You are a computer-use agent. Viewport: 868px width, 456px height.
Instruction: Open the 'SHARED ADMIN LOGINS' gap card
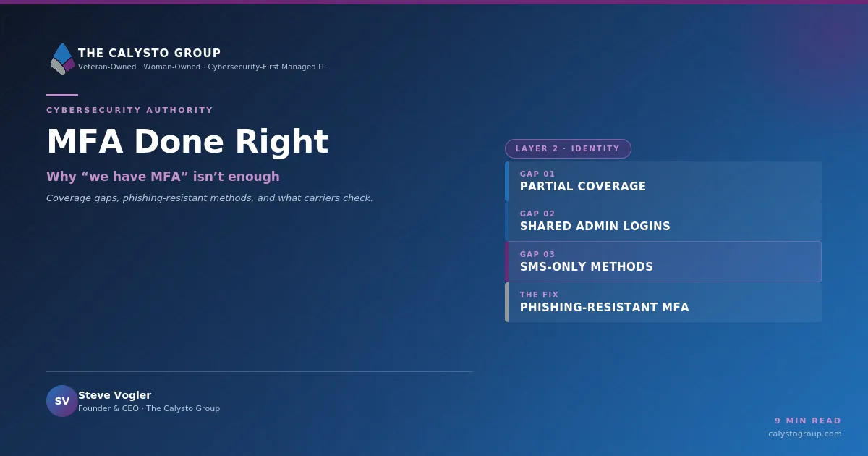pos(663,221)
